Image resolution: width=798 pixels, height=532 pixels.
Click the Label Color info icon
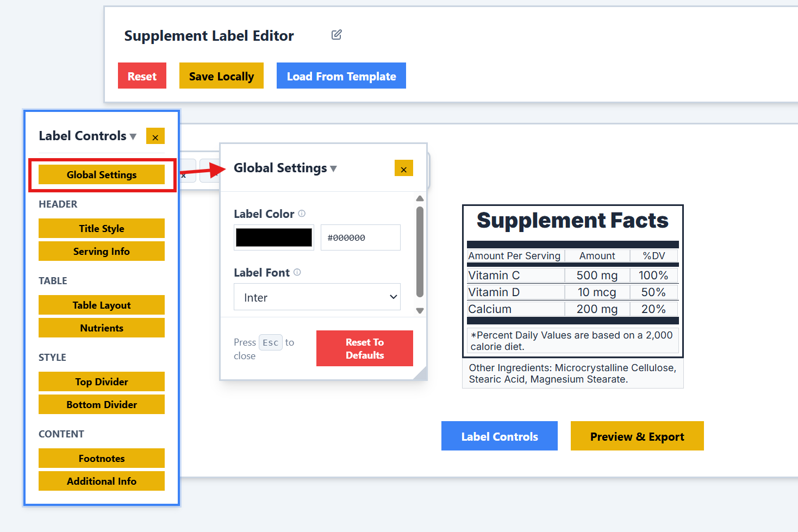[302, 214]
